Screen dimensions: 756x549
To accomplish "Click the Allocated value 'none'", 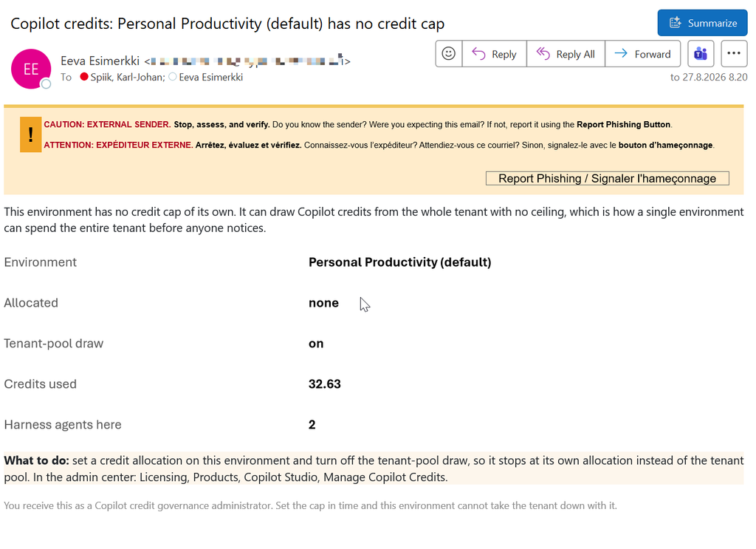I will [x=323, y=303].
